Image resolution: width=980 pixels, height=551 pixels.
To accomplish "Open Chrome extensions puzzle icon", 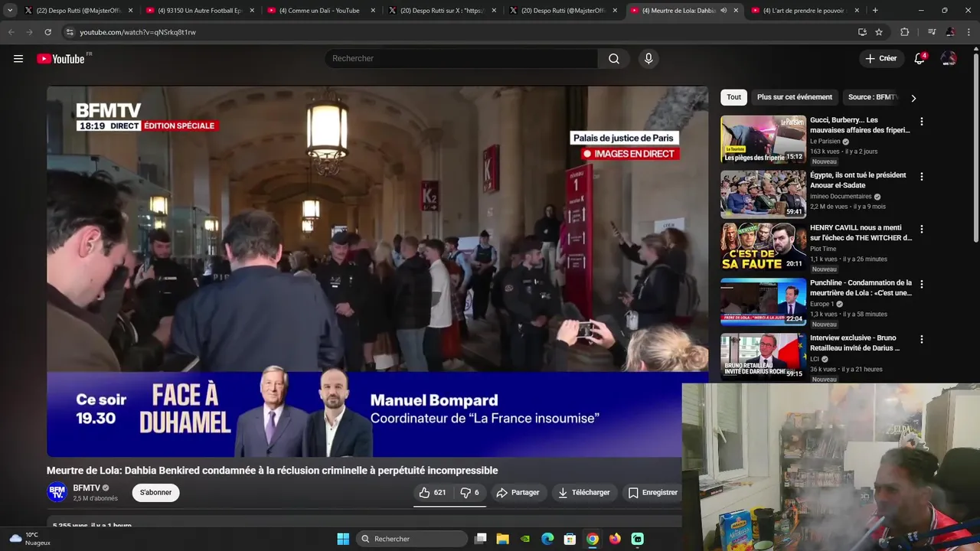I will click(904, 32).
